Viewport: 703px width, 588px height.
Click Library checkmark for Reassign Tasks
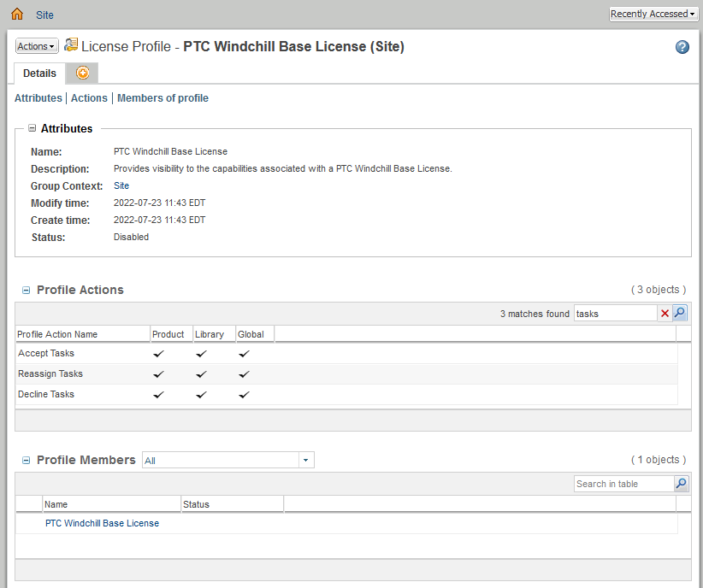coord(201,374)
